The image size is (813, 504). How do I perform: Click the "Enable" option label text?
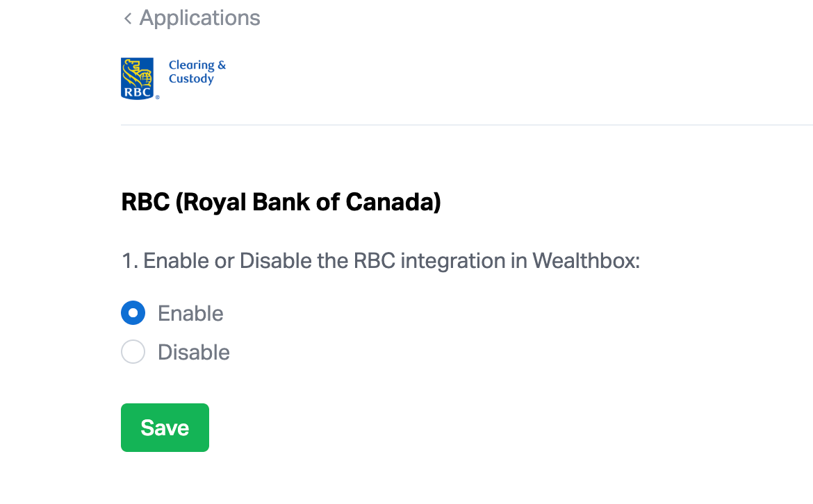click(x=190, y=314)
